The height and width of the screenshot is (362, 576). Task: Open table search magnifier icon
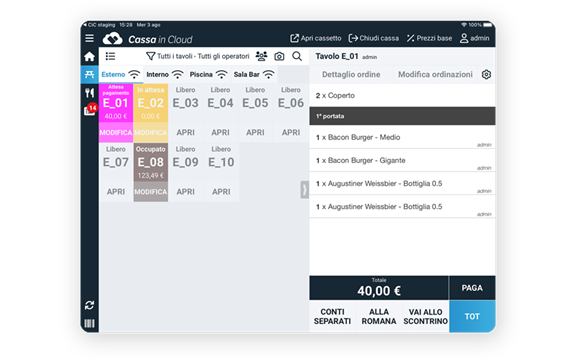297,56
